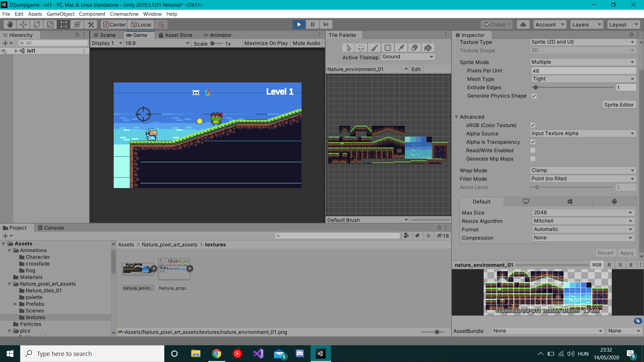644x362 pixels.
Task: Select the Move tool
Action: [23, 24]
